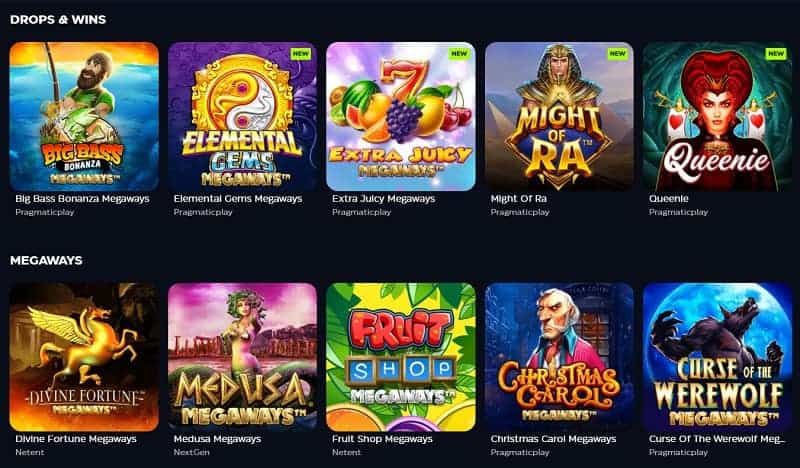This screenshot has height=468, width=800.
Task: Click NEW badge on Extra Juicy tile
Action: coord(459,54)
